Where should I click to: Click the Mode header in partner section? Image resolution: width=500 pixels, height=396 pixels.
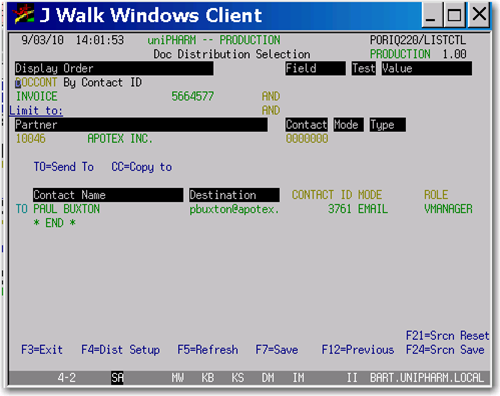[349, 125]
